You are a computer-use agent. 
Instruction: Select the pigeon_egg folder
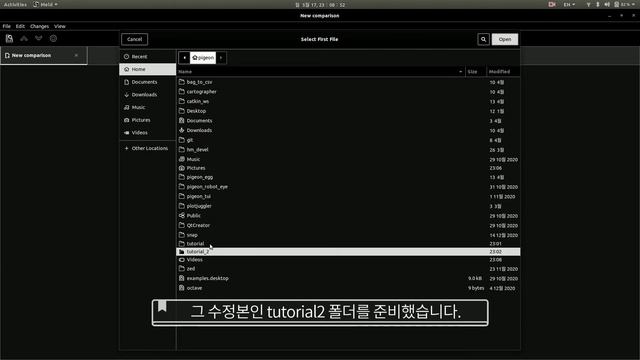(x=349, y=177)
